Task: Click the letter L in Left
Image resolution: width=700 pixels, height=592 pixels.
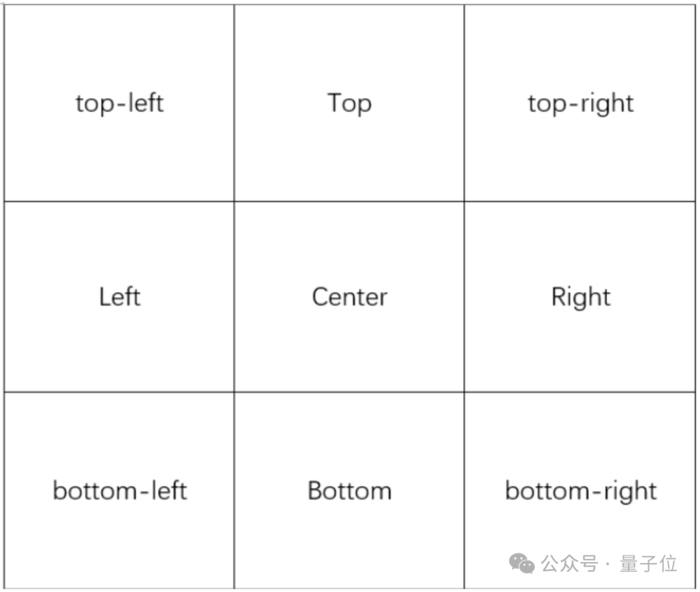Action: pyautogui.click(x=105, y=297)
